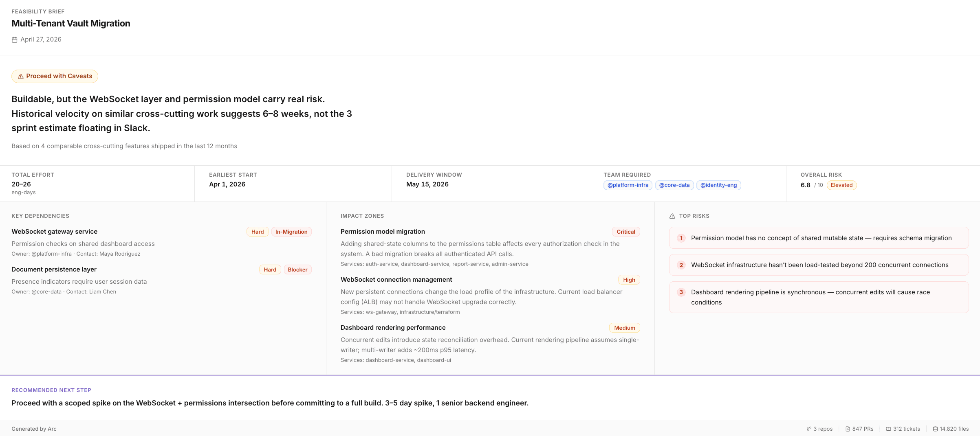The width and height of the screenshot is (980, 436).
Task: Click the warning icon in Proceed with Caveats badge
Action: [20, 77]
